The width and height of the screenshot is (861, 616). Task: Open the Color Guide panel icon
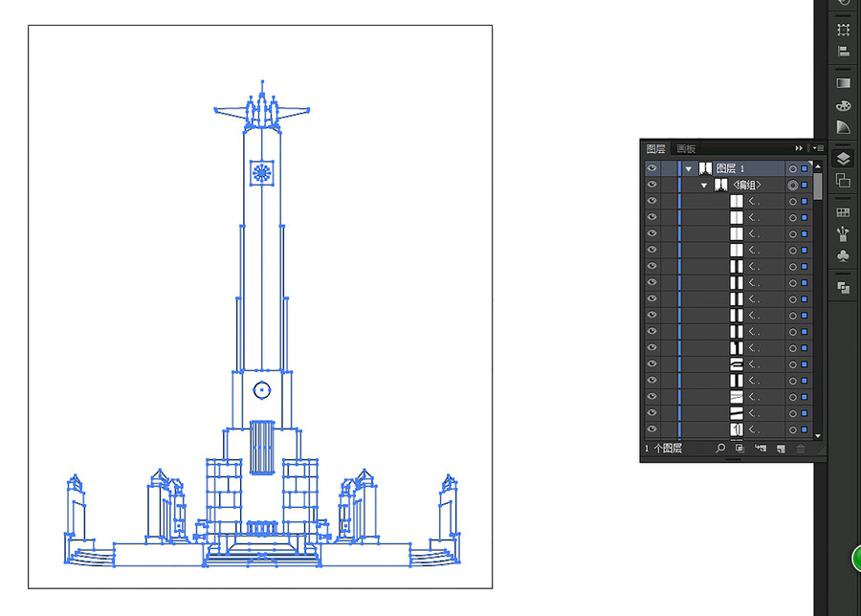click(844, 127)
